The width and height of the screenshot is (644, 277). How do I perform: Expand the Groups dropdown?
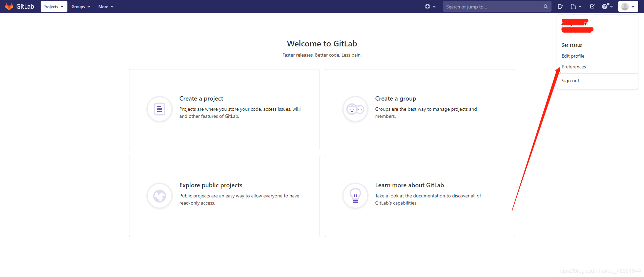tap(81, 6)
